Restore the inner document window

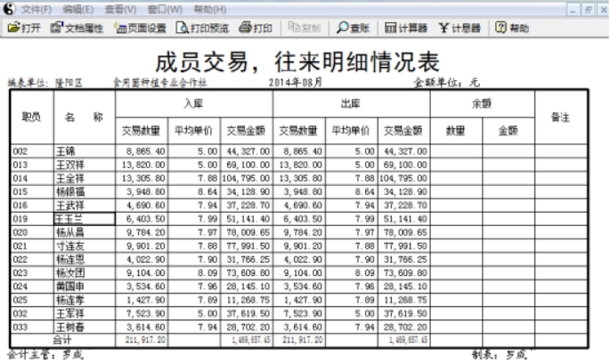(x=589, y=9)
